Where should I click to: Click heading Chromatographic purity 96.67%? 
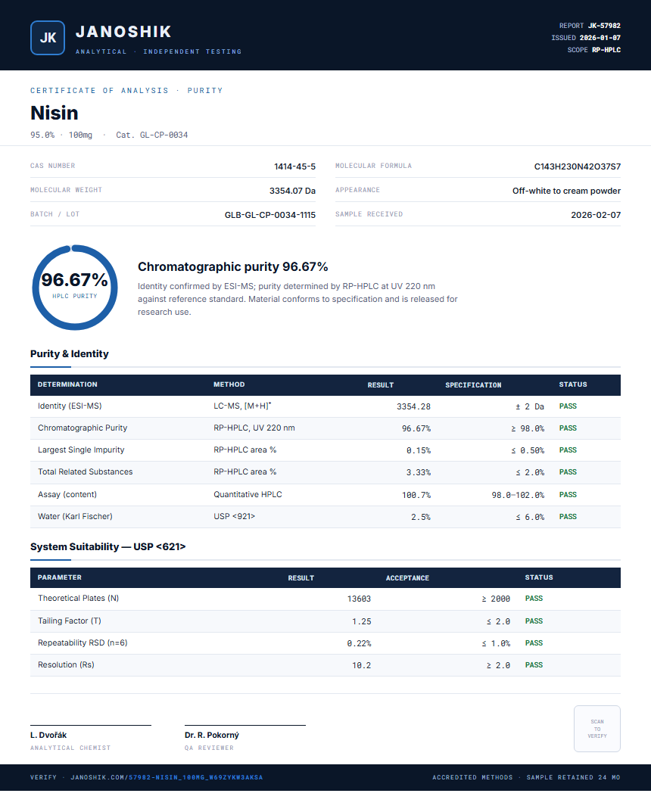pos(232,266)
